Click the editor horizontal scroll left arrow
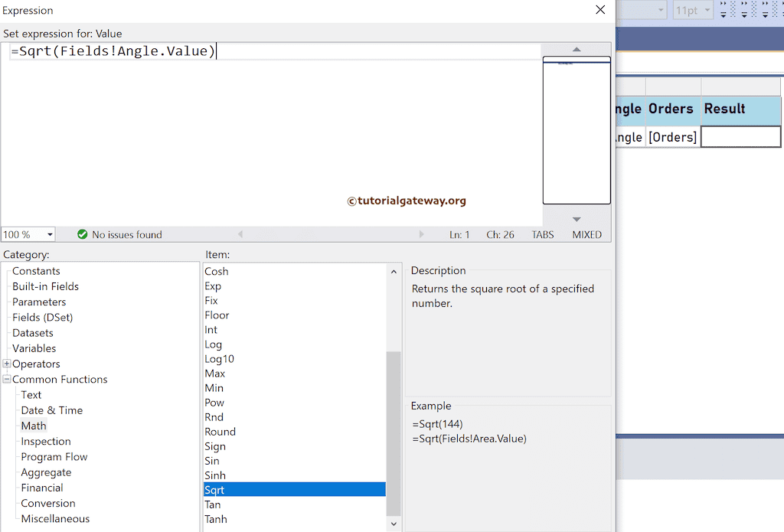 240,234
